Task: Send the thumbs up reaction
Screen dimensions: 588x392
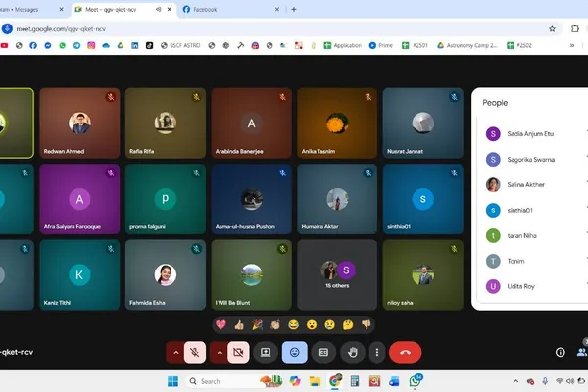Action: (239, 324)
